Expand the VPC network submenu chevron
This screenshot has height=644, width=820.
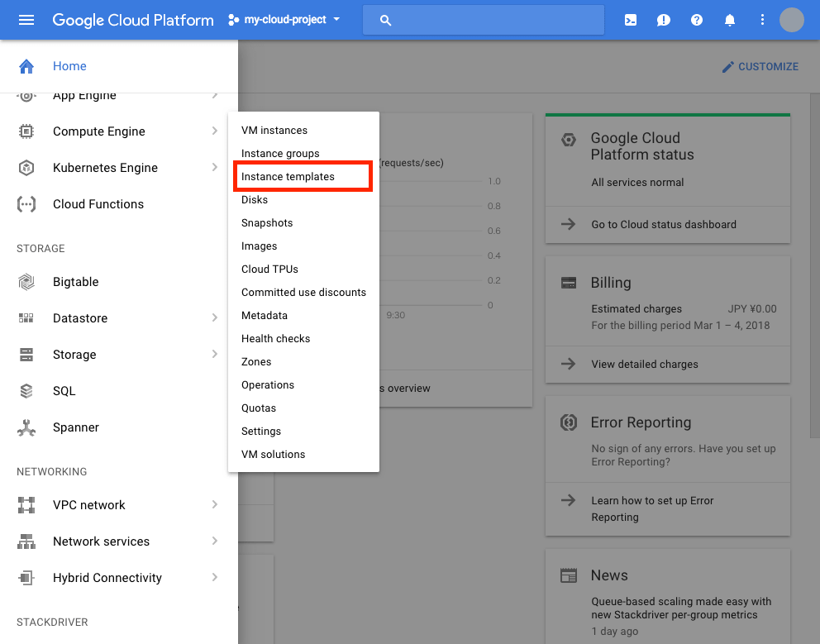[214, 504]
